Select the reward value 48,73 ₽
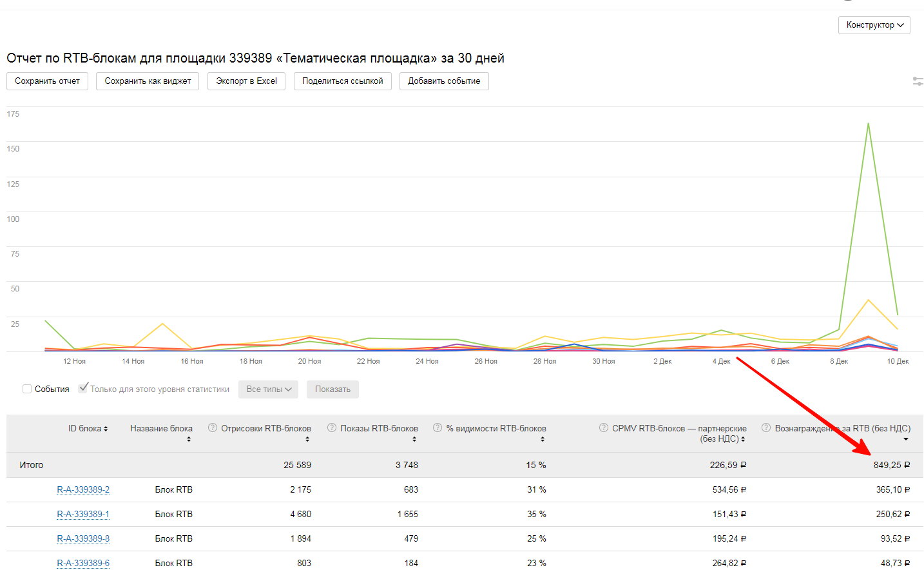This screenshot has height=570, width=924. point(896,563)
